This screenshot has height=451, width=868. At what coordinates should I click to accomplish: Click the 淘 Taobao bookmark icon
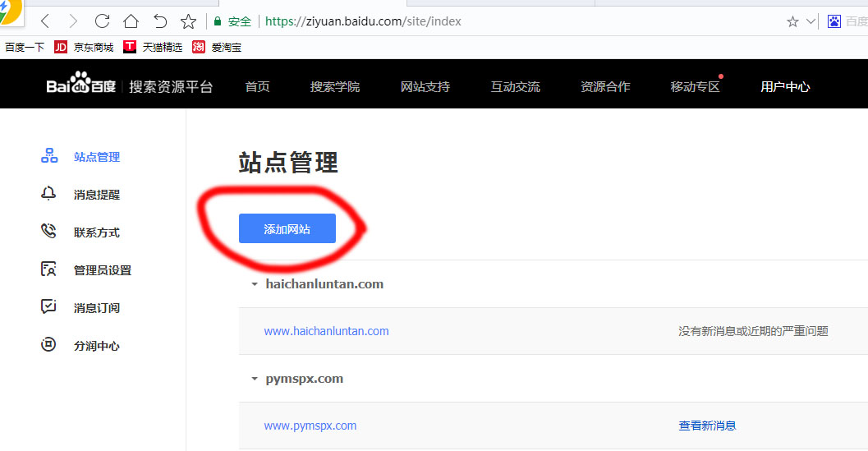[x=199, y=47]
